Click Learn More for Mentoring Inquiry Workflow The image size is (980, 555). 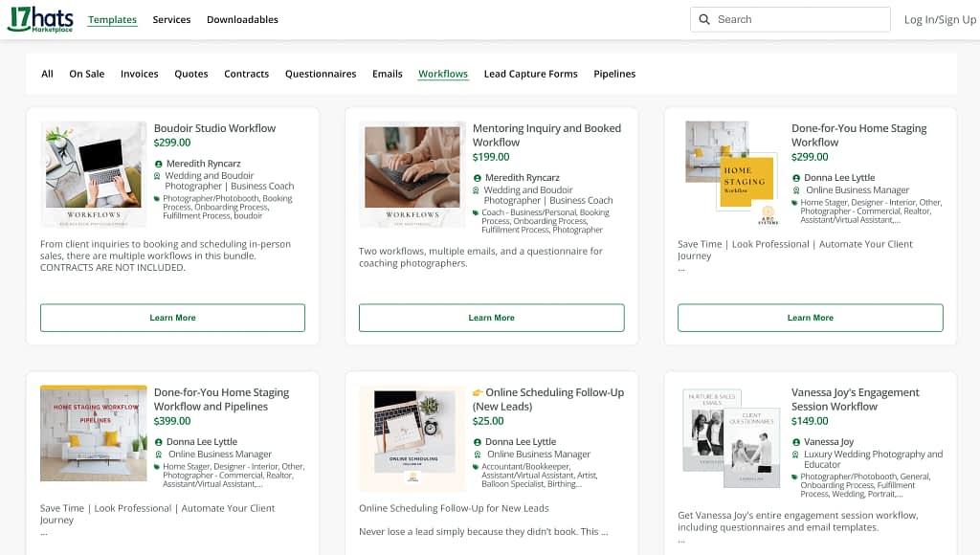491,318
